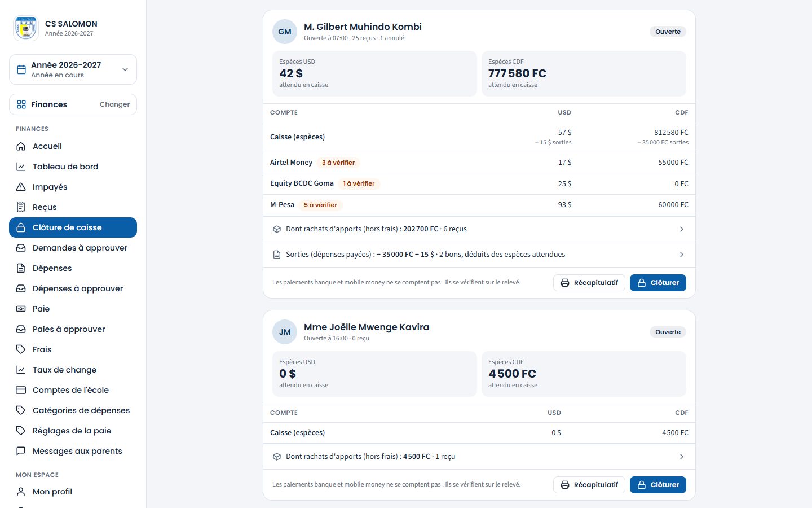
Task: Click the Caisse (espèces) row showing 57 $
Action: tap(479, 137)
